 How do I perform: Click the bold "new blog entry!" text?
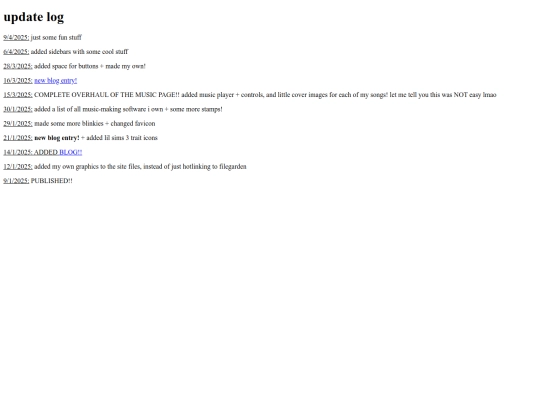[x=57, y=138]
